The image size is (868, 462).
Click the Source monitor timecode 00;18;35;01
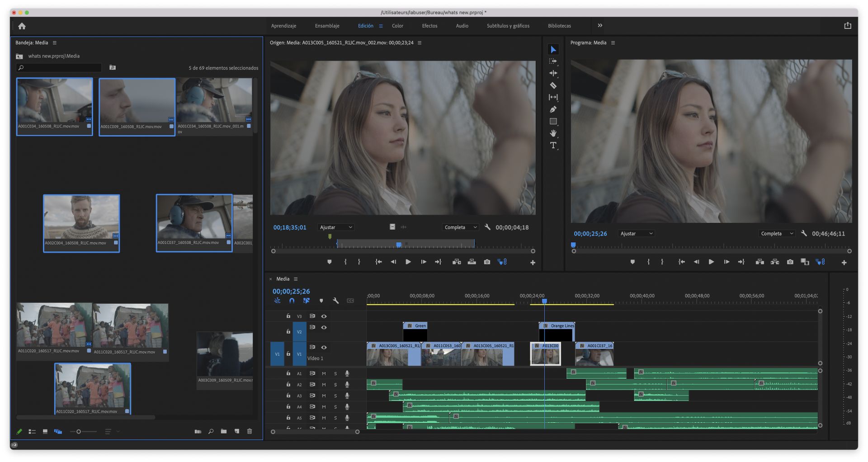click(289, 227)
